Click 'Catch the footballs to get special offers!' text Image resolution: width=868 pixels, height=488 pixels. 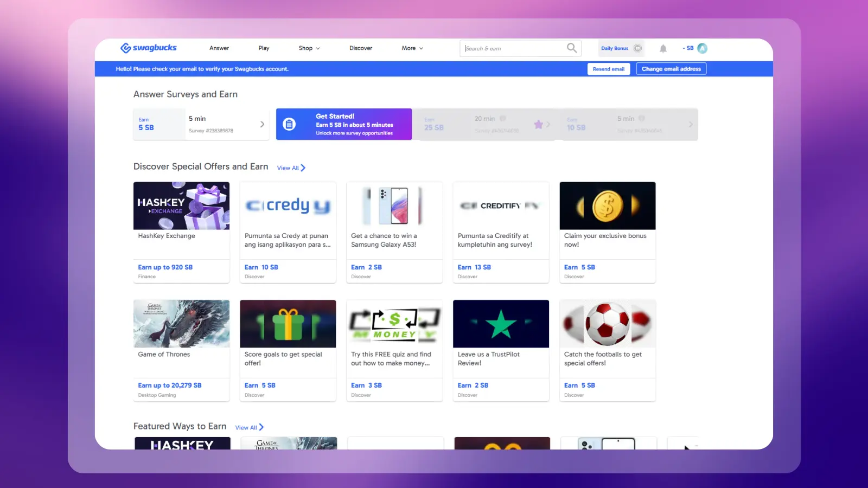coord(603,358)
